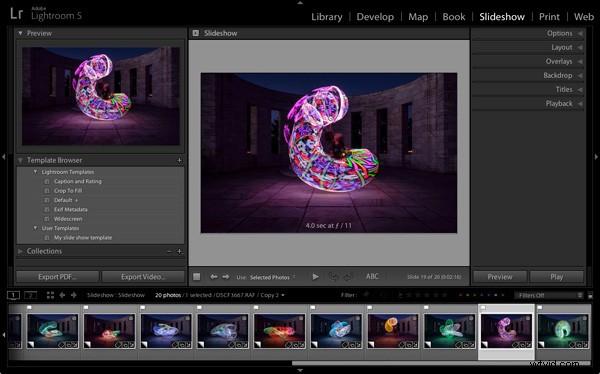Open grid view icon in filmstrip bar

[50, 295]
